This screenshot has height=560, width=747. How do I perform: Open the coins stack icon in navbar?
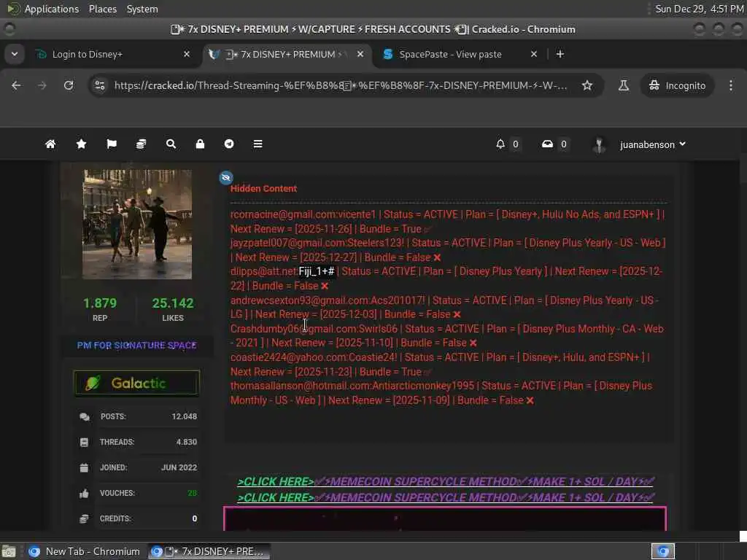click(141, 144)
